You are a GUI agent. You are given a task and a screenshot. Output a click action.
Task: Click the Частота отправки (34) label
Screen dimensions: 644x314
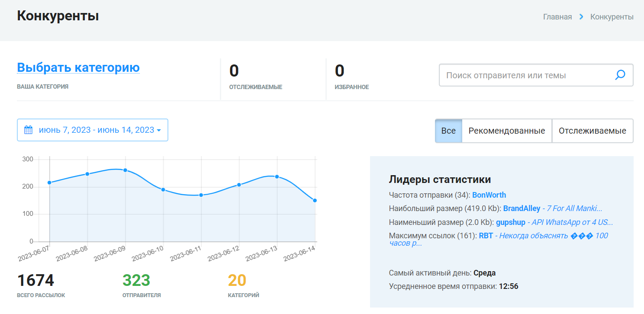430,195
